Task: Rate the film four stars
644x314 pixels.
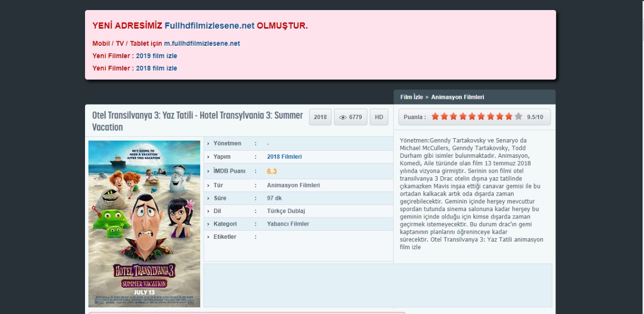Action: click(x=463, y=117)
